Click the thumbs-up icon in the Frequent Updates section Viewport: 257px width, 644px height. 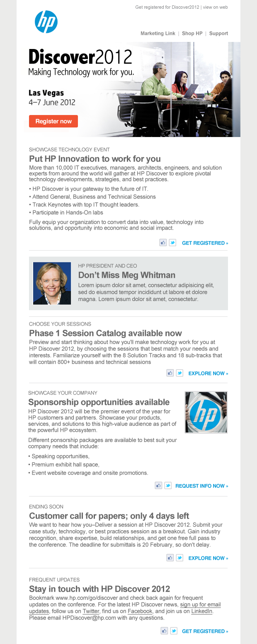[x=164, y=631]
